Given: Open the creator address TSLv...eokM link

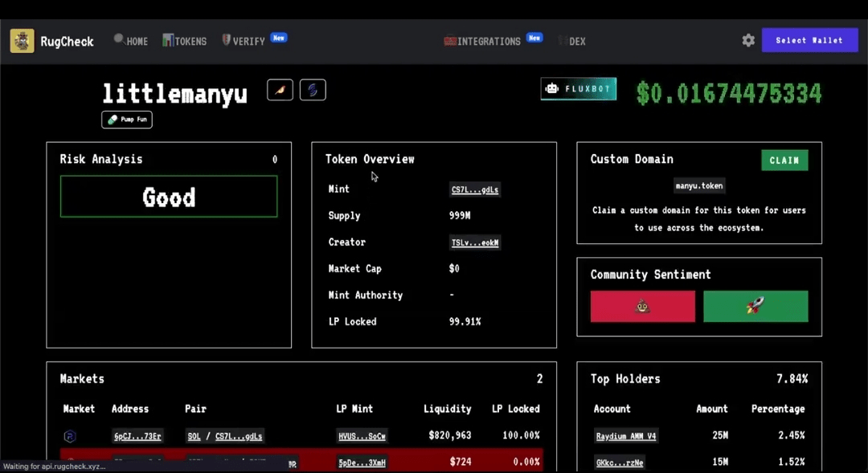Looking at the screenshot, I should click(x=475, y=243).
